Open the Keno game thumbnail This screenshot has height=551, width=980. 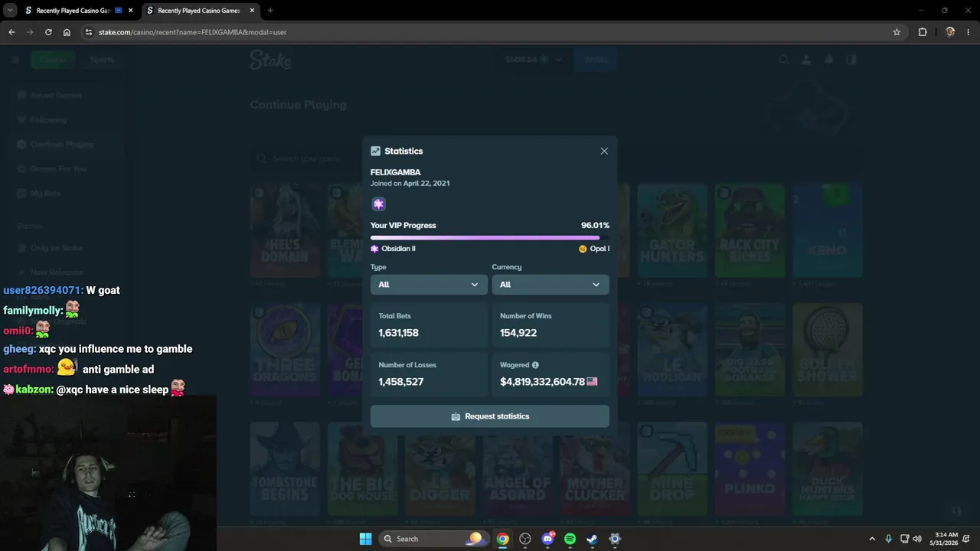tap(828, 230)
